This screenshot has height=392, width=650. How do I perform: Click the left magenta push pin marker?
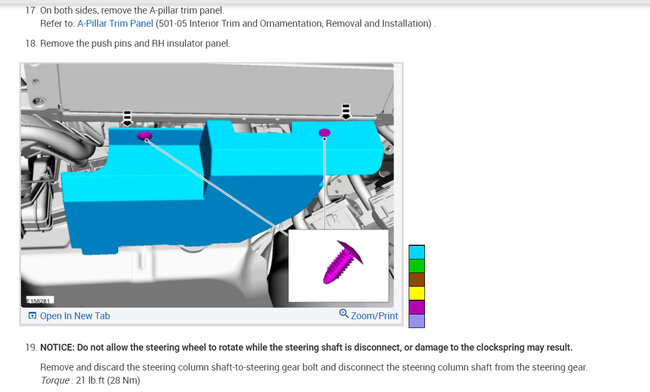coord(145,136)
